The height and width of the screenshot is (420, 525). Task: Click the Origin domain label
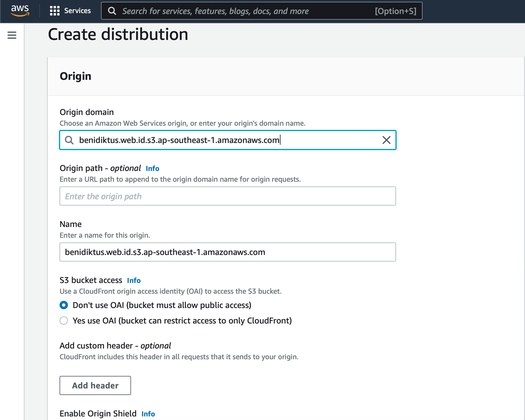pyautogui.click(x=87, y=112)
